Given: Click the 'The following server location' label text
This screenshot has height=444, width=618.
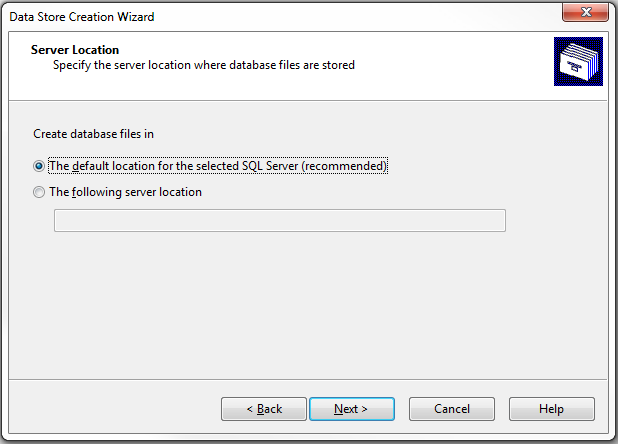Looking at the screenshot, I should pyautogui.click(x=125, y=192).
